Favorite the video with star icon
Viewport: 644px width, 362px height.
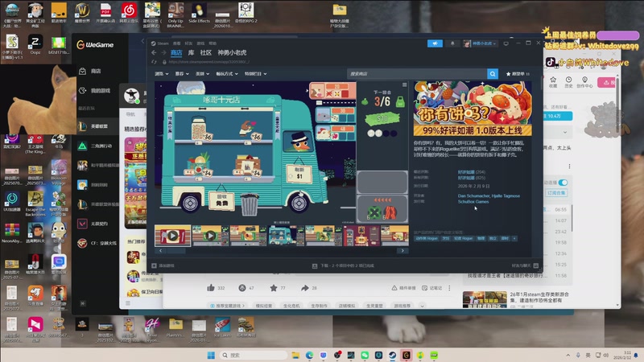(274, 288)
